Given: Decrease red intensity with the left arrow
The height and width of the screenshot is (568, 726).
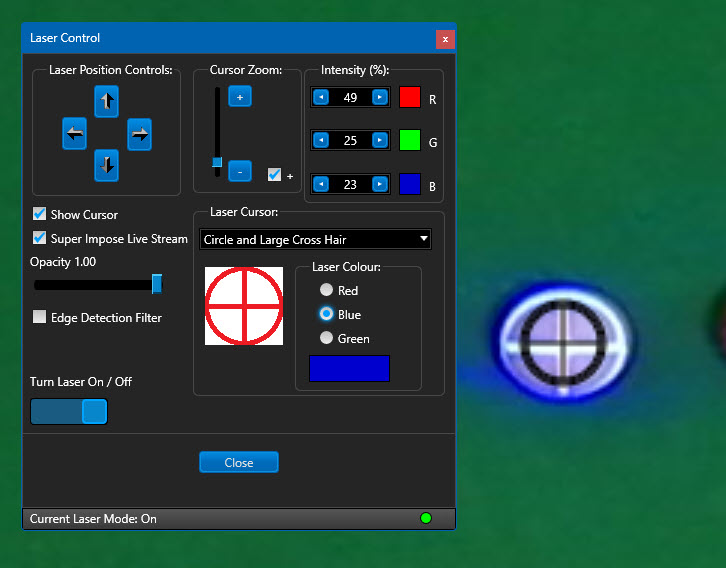Looking at the screenshot, I should 321,97.
